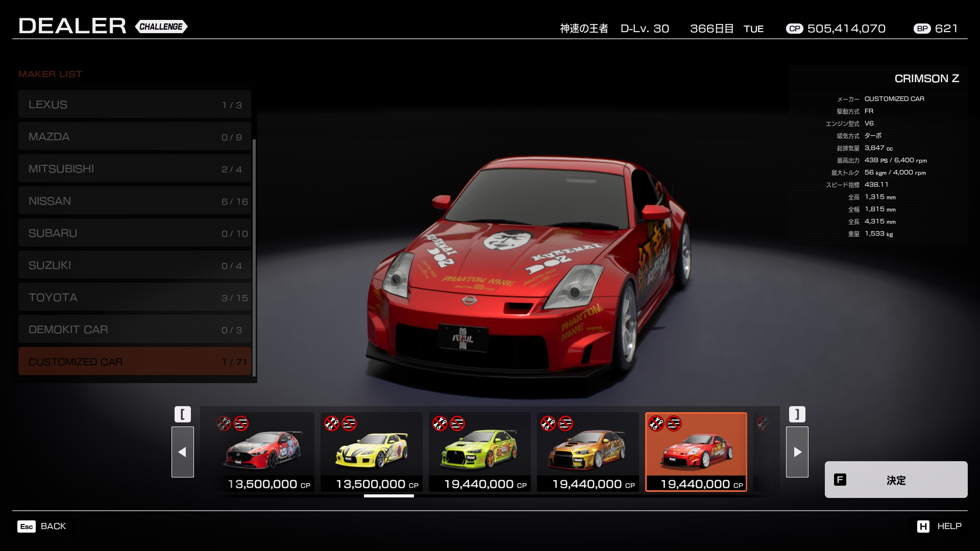This screenshot has width=980, height=551.
Task: Click the Esc key icon
Action: [27, 526]
